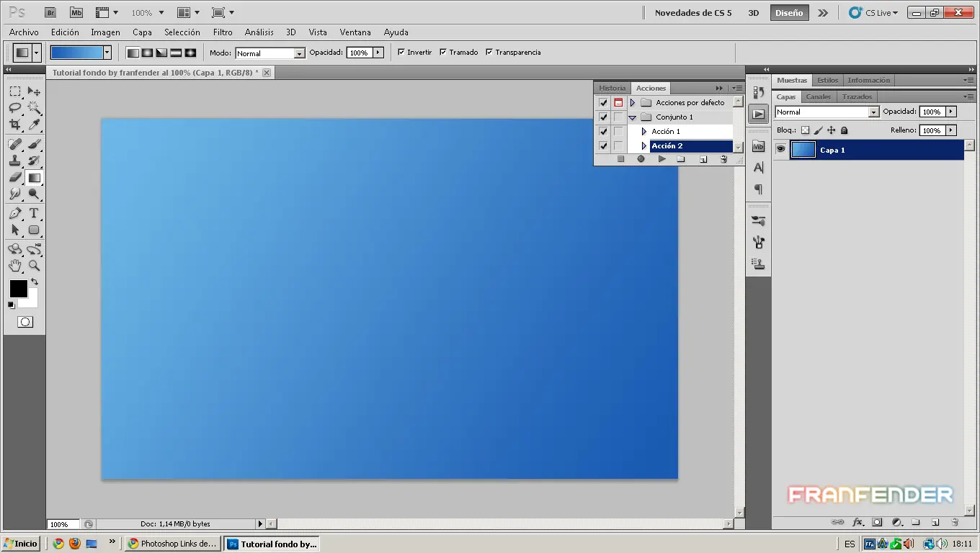Select the Pen tool
980x553 pixels.
[14, 213]
